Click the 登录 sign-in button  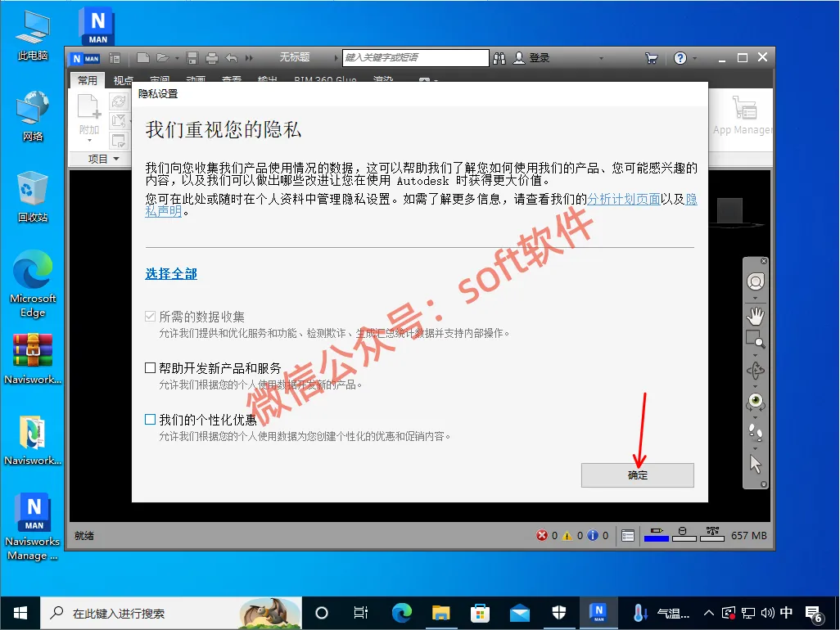coord(531,58)
